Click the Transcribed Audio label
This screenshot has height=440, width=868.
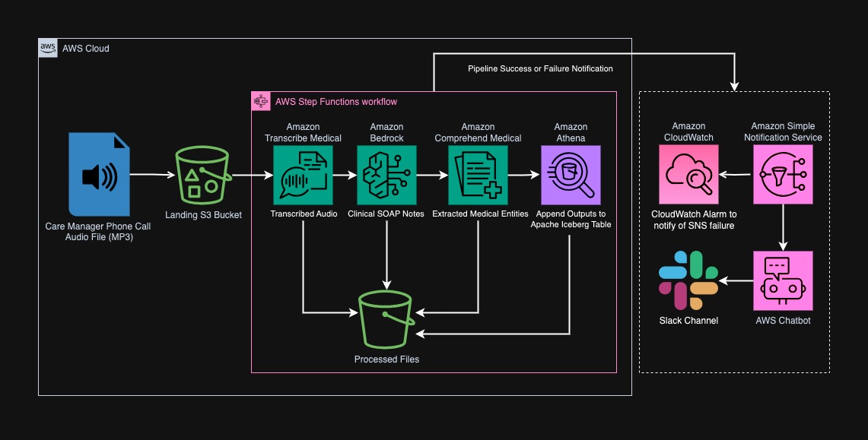[303, 214]
